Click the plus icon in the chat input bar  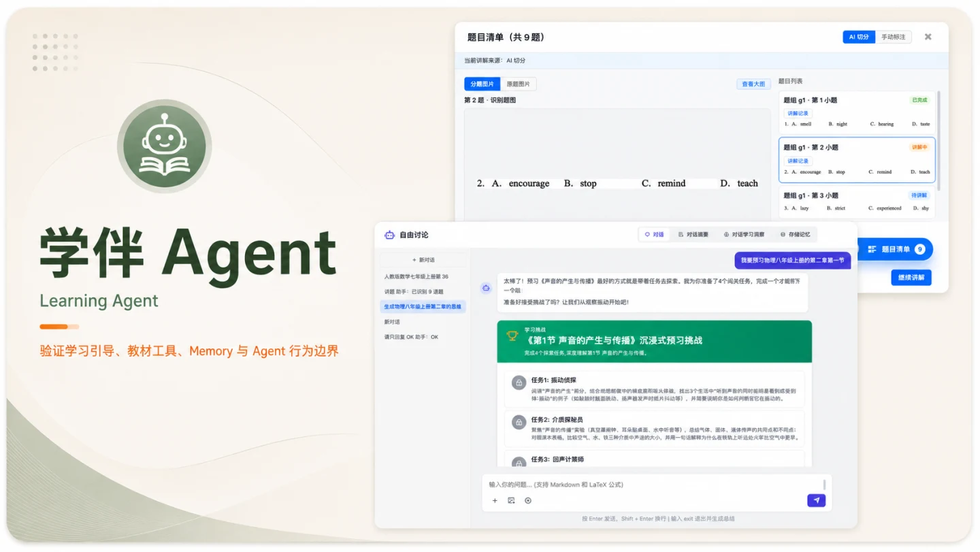tap(495, 501)
